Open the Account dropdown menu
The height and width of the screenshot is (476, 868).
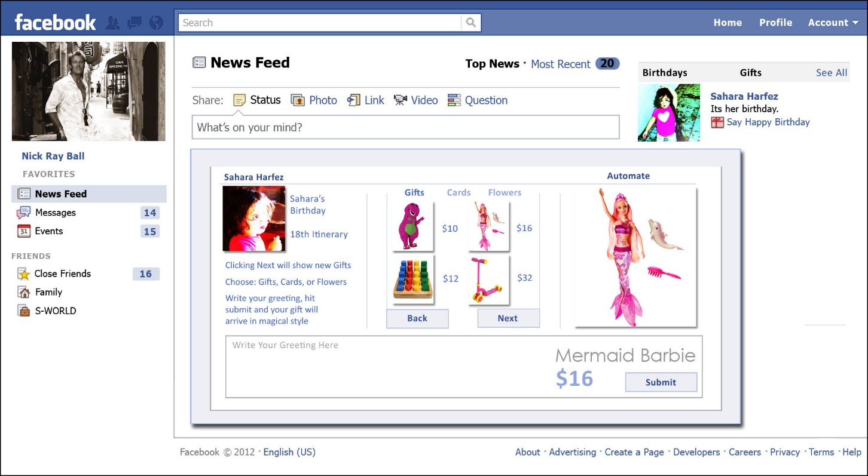pyautogui.click(x=833, y=23)
